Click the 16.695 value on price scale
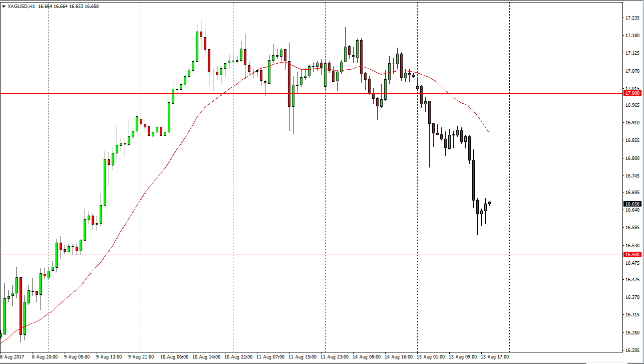644x364 pixels. click(x=631, y=193)
